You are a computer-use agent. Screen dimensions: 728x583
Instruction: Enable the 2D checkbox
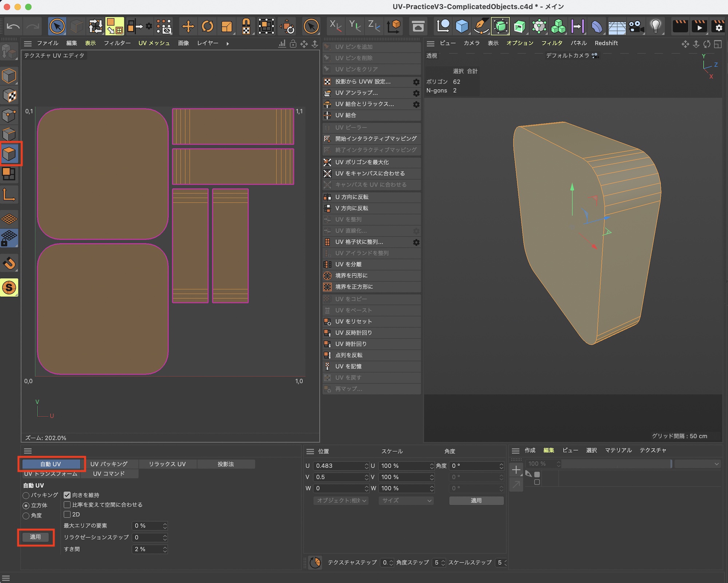(x=67, y=514)
